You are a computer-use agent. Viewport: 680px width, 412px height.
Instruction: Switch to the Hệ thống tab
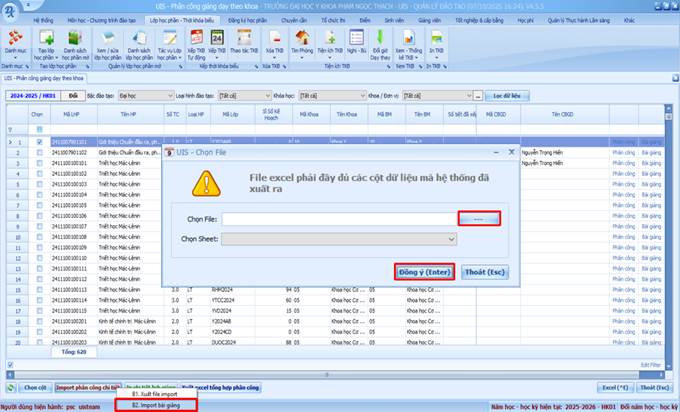(43, 20)
